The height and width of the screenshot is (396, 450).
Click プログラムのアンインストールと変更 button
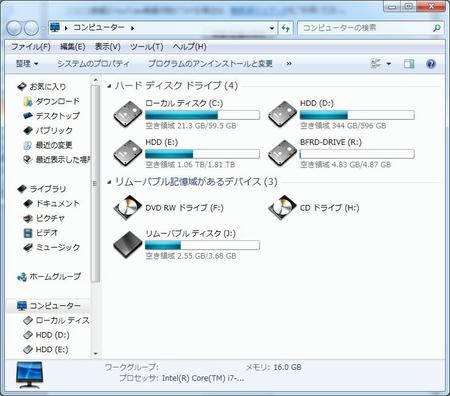210,64
